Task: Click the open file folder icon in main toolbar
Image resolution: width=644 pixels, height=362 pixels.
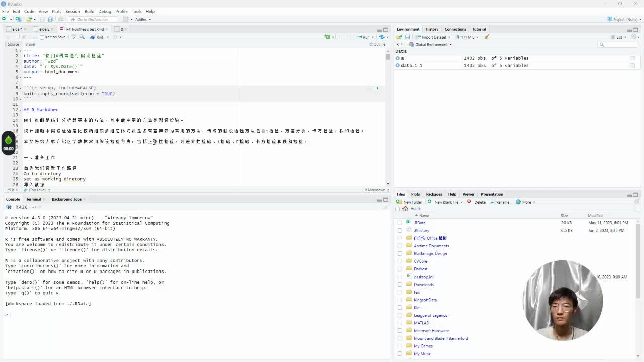Action: tap(29, 19)
